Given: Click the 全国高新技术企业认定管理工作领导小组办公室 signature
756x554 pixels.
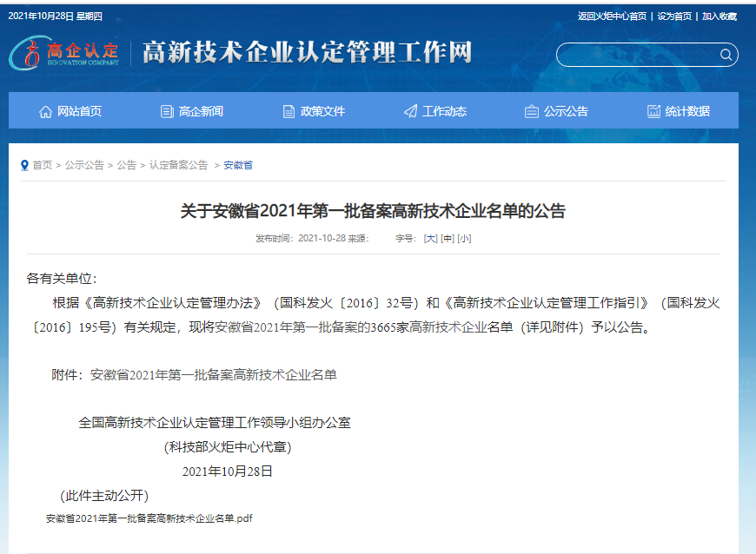Looking at the screenshot, I should 215,423.
